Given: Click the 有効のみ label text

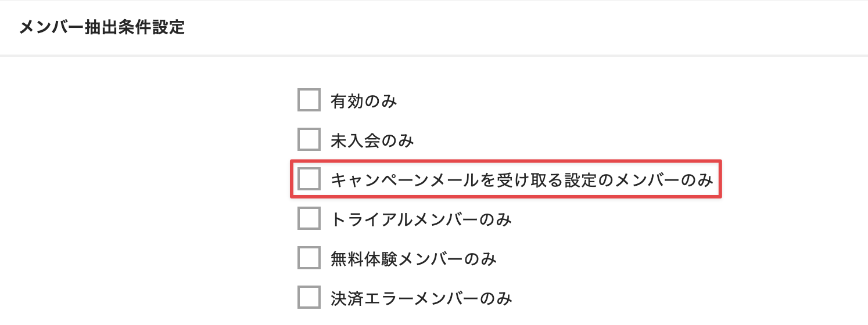Looking at the screenshot, I should [364, 102].
